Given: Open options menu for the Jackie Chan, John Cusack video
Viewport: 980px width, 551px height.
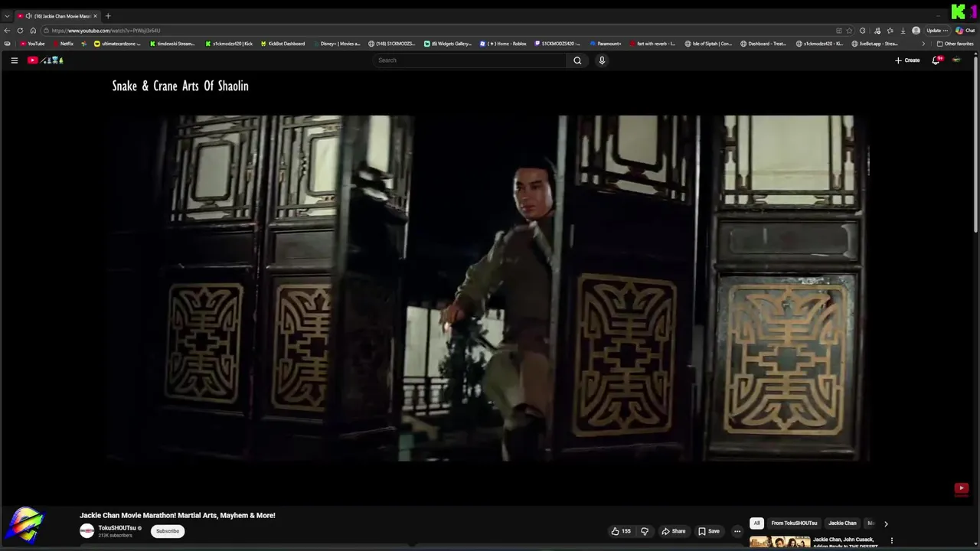Looking at the screenshot, I should [x=891, y=541].
